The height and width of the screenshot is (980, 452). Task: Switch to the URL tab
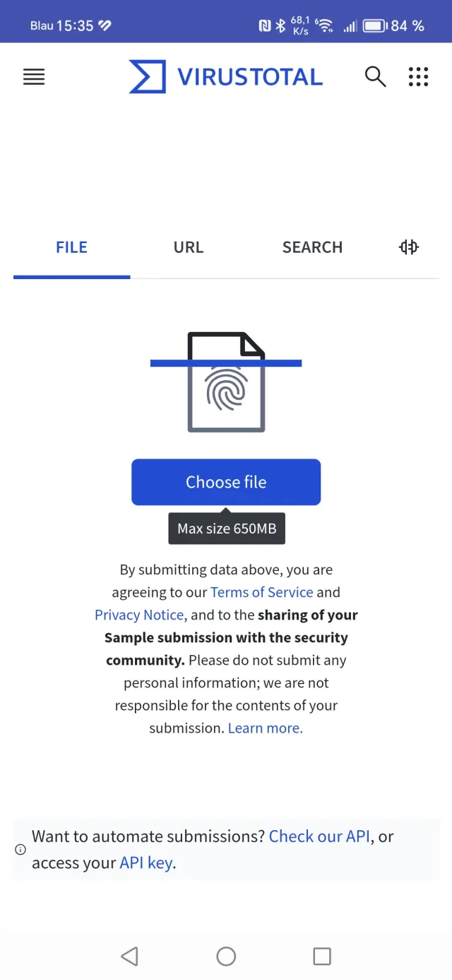tap(189, 247)
